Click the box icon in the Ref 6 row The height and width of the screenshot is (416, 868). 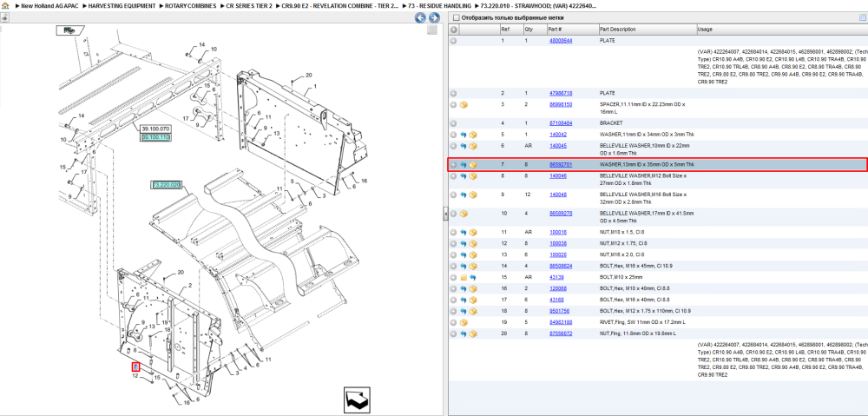[473, 146]
